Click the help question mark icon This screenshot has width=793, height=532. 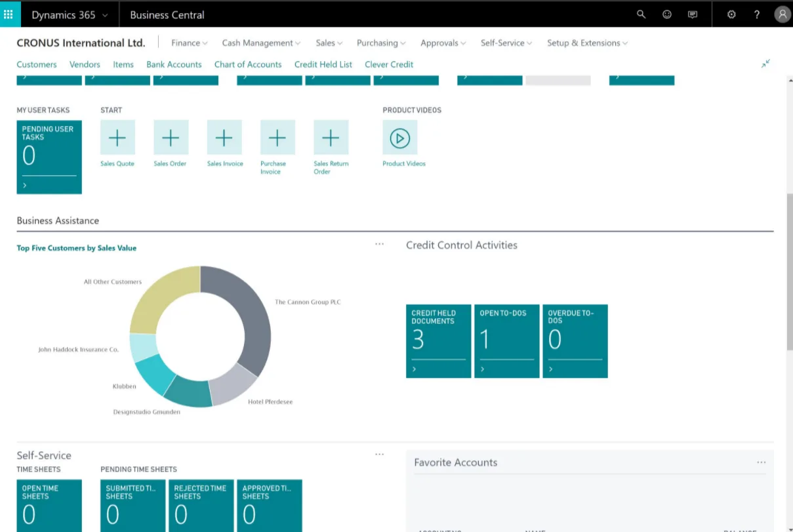[757, 14]
